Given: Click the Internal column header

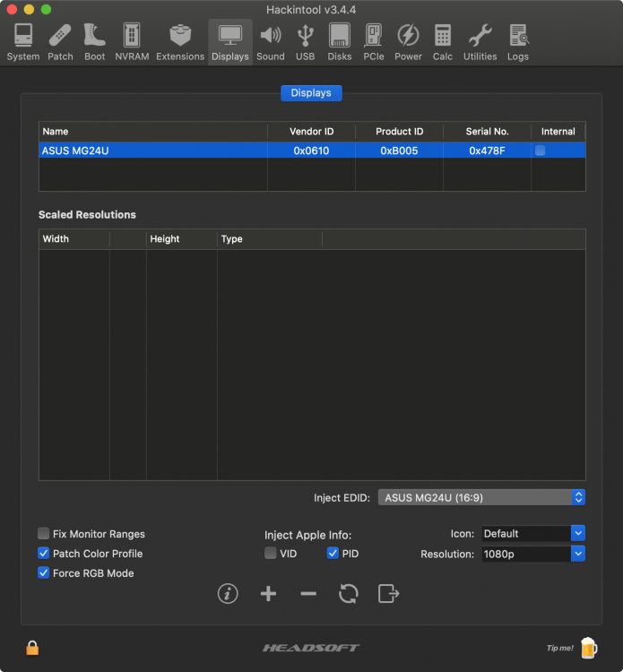Looking at the screenshot, I should (558, 132).
